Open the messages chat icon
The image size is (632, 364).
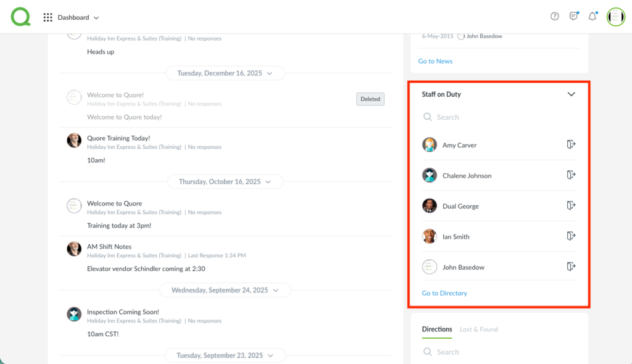point(573,17)
